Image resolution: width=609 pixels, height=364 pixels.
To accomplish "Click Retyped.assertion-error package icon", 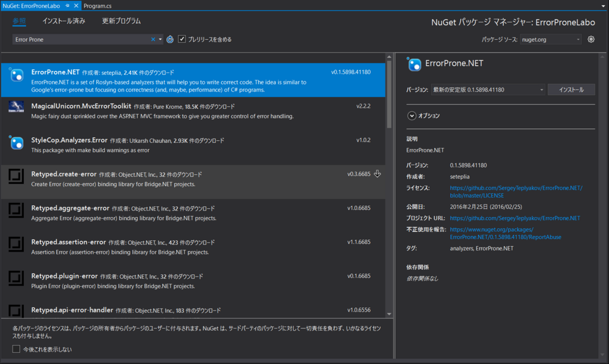I will point(16,244).
